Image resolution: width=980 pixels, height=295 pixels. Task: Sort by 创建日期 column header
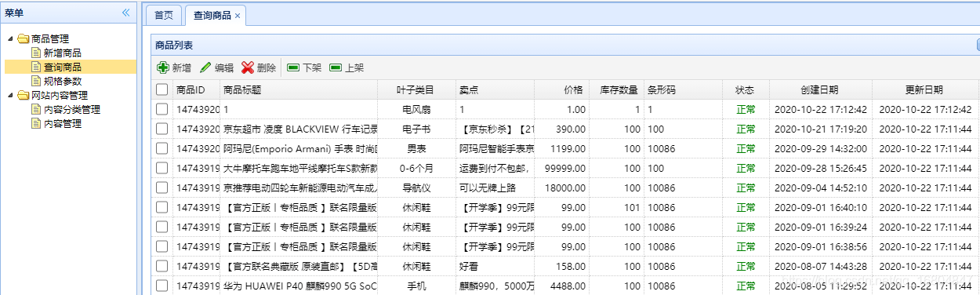coord(820,89)
